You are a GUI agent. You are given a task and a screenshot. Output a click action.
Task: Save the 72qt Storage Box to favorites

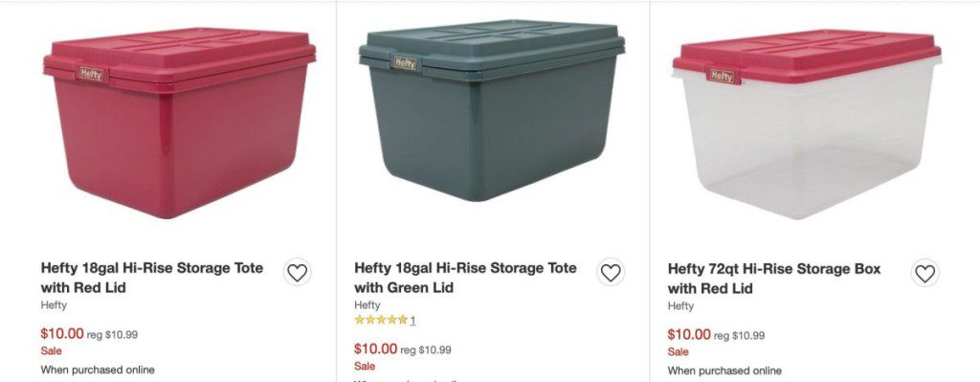click(x=925, y=273)
